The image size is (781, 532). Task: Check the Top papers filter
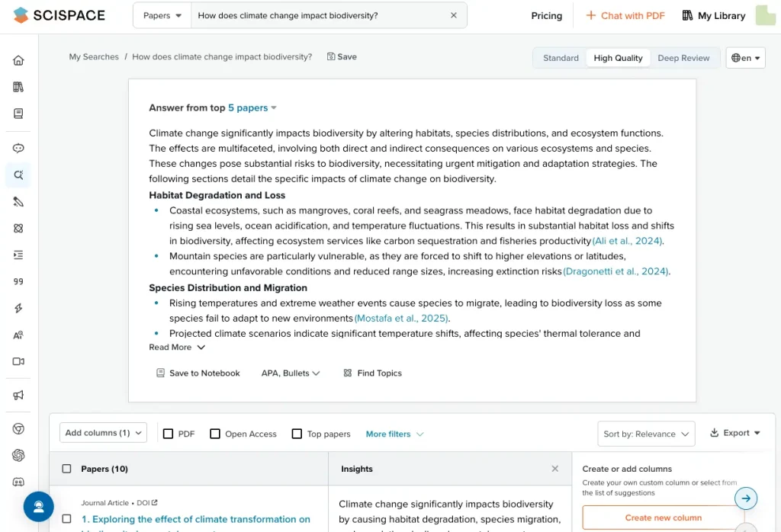297,434
